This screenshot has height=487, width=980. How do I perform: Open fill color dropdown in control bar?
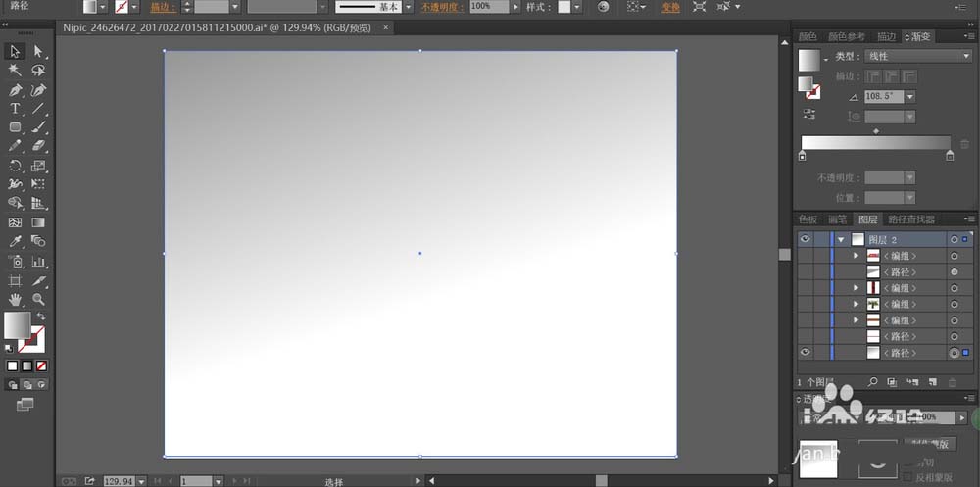(105, 7)
